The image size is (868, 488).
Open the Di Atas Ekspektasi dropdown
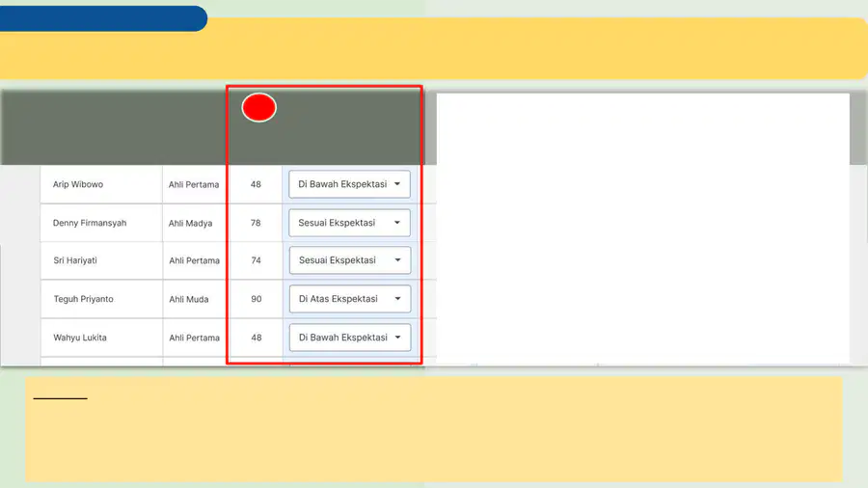click(x=350, y=299)
